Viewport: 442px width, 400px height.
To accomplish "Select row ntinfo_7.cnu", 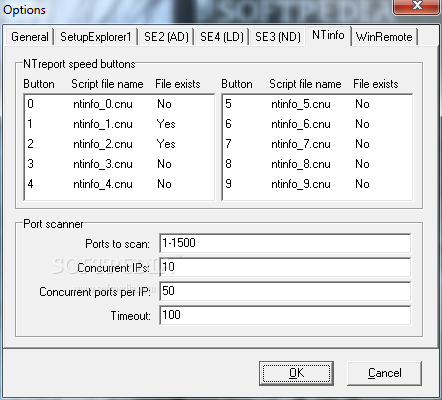I will tap(317, 144).
